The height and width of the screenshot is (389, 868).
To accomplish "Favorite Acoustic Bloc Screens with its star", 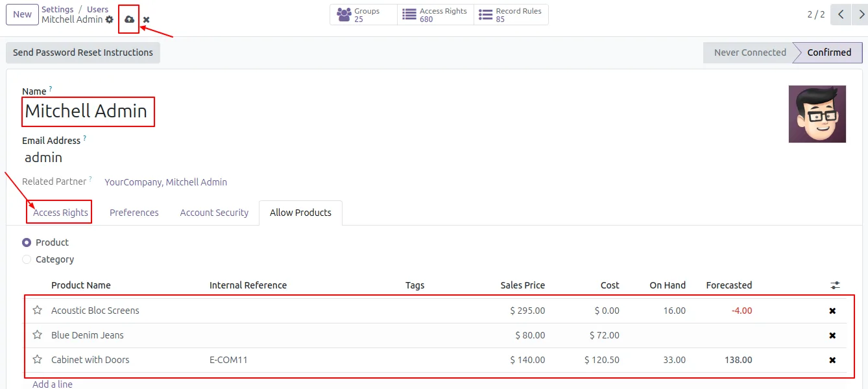I will tap(38, 311).
